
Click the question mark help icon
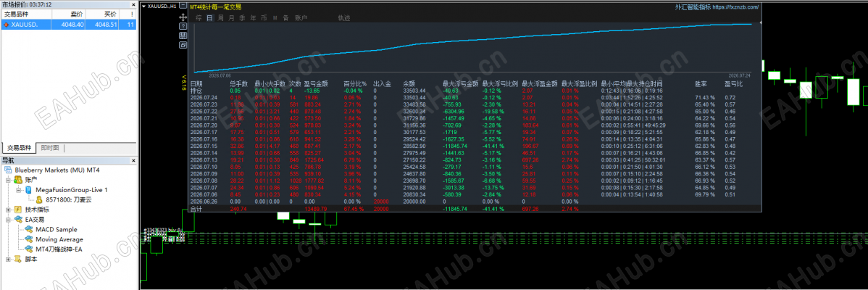(x=183, y=26)
